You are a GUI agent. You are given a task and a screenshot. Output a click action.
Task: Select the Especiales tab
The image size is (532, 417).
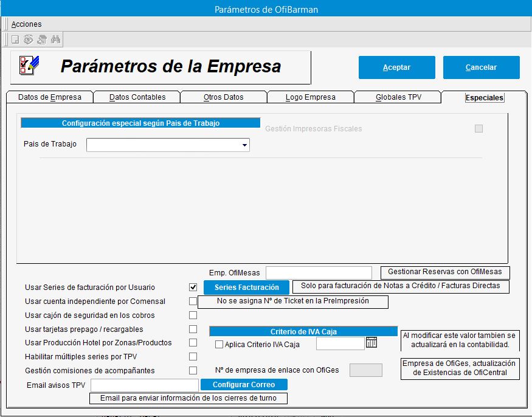tap(485, 98)
